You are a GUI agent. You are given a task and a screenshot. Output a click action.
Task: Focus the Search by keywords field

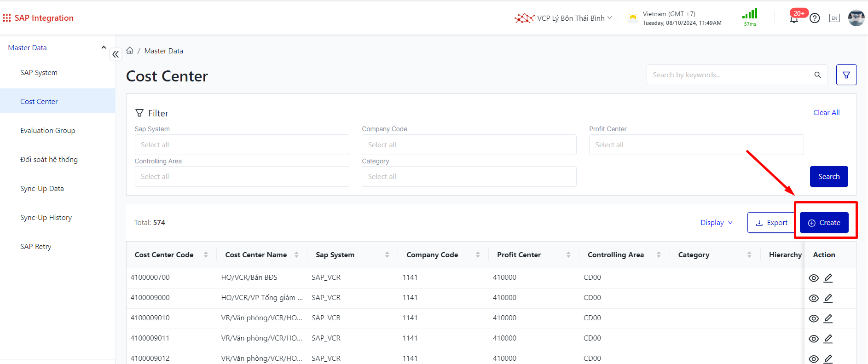tap(729, 75)
